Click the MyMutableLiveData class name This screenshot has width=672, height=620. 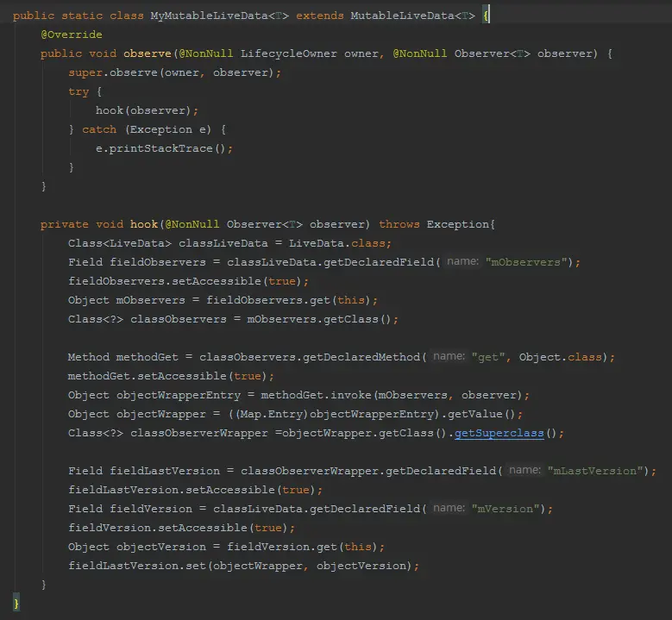209,16
